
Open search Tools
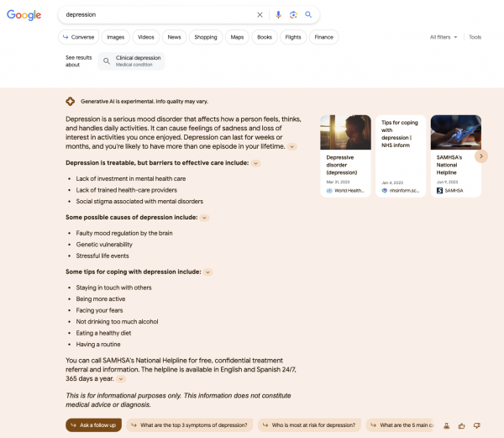point(475,37)
